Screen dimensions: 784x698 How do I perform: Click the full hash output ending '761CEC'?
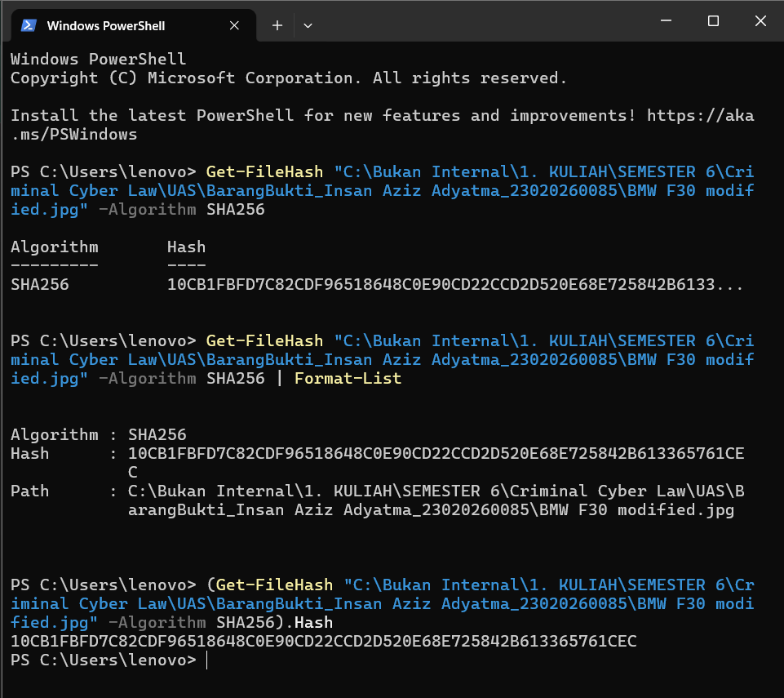(324, 642)
